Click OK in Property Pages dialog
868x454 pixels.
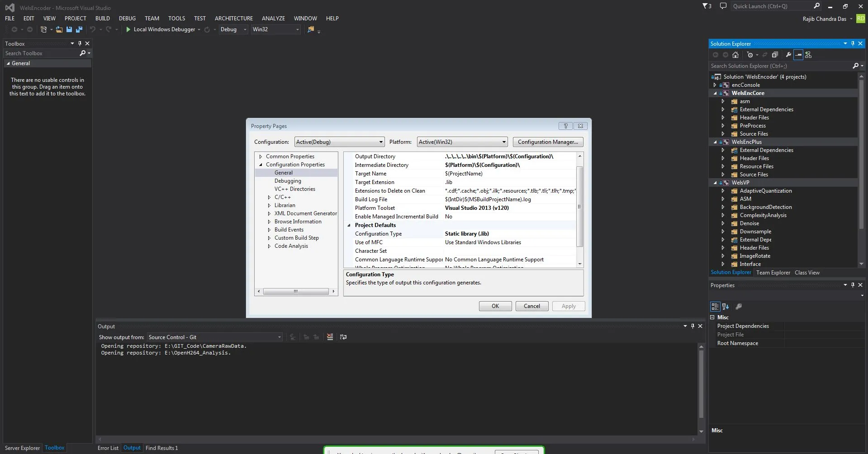point(495,306)
